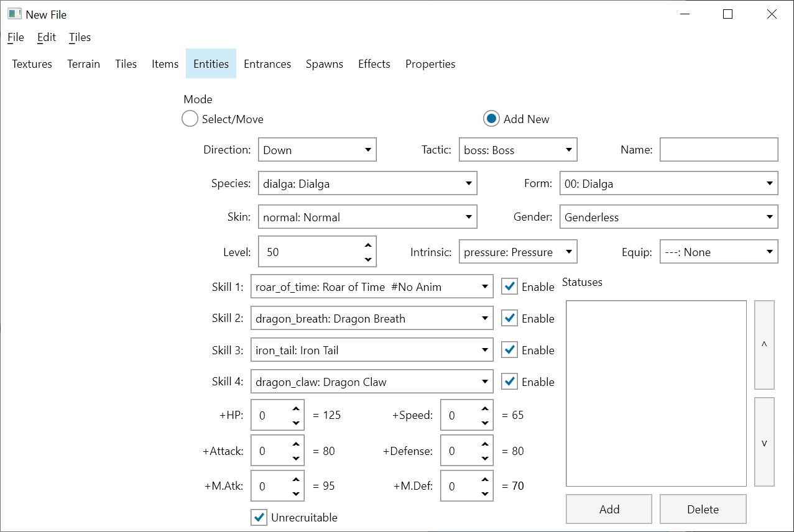Decrease the +M.Def value
This screenshot has height=532, width=794.
click(x=486, y=493)
